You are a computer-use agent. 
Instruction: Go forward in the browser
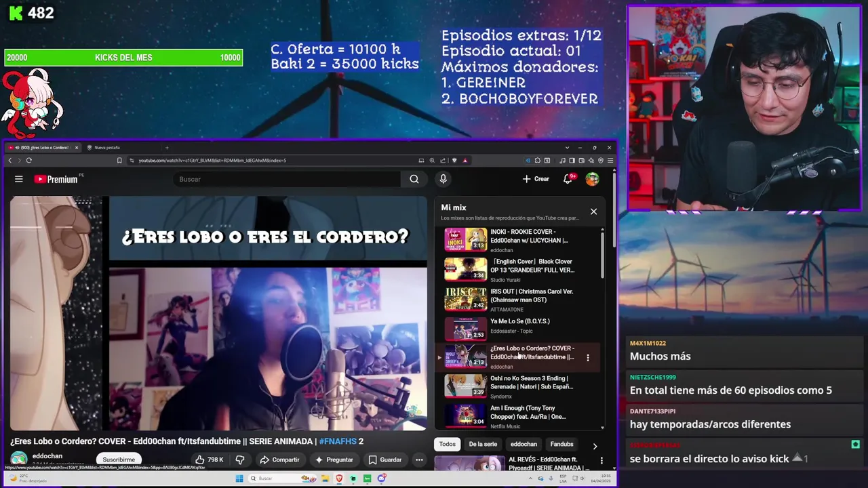pyautogui.click(x=19, y=160)
